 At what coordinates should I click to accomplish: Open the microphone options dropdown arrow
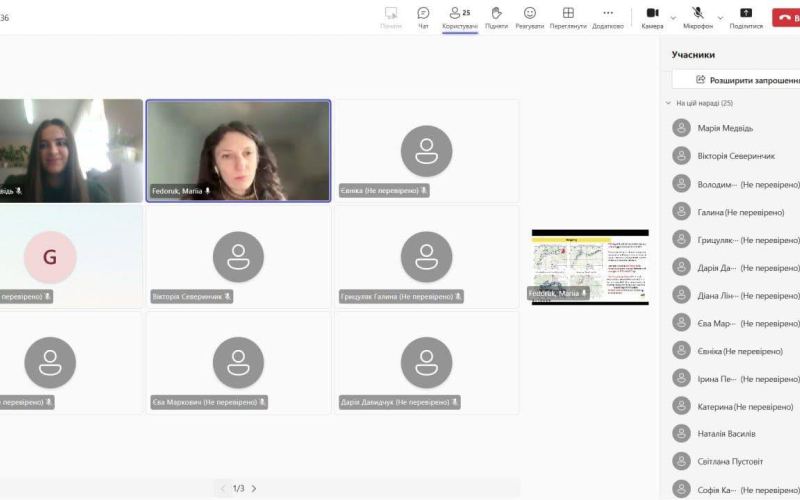point(719,17)
